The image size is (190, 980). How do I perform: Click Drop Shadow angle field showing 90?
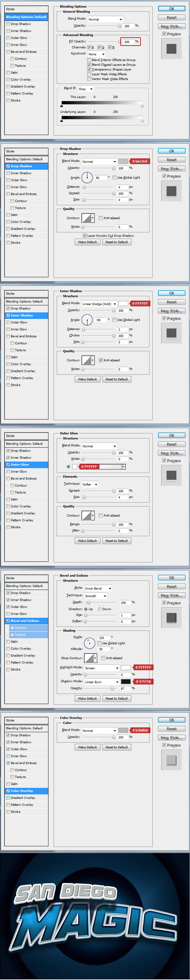click(100, 178)
